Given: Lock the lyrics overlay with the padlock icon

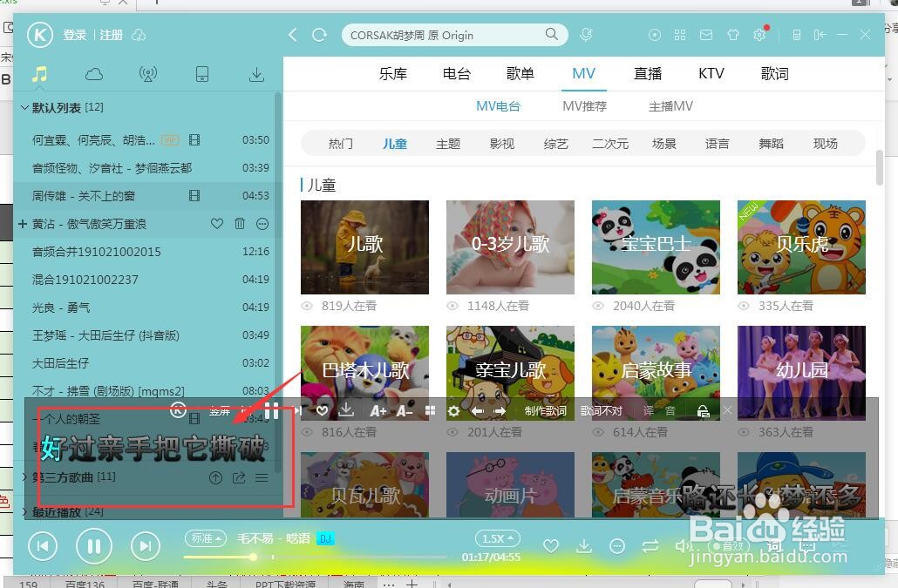Looking at the screenshot, I should [x=704, y=410].
